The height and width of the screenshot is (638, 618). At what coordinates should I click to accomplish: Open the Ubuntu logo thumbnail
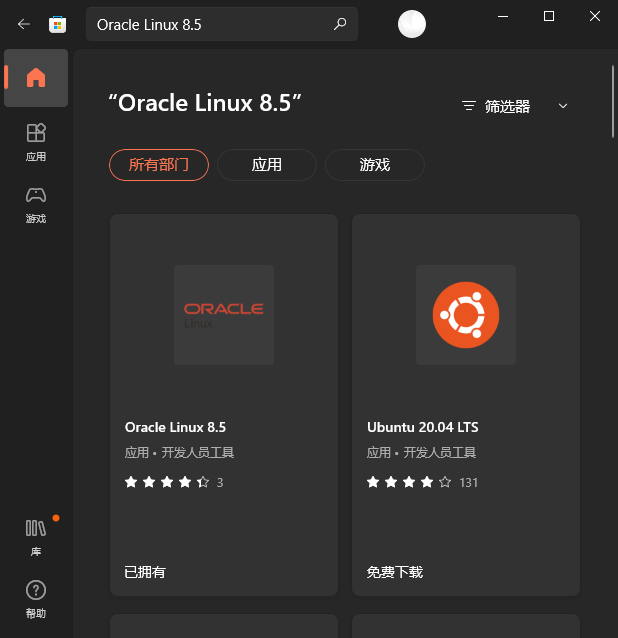pyautogui.click(x=466, y=315)
